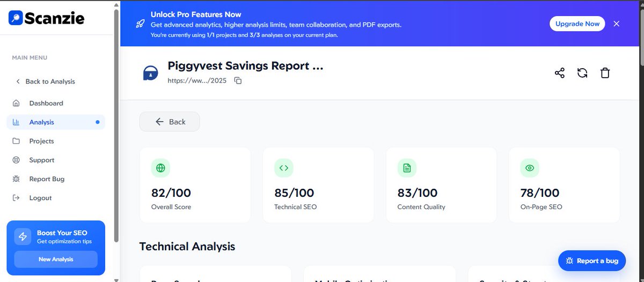Image resolution: width=644 pixels, height=282 pixels.
Task: Click the Logout arrow icon
Action: pyautogui.click(x=16, y=198)
